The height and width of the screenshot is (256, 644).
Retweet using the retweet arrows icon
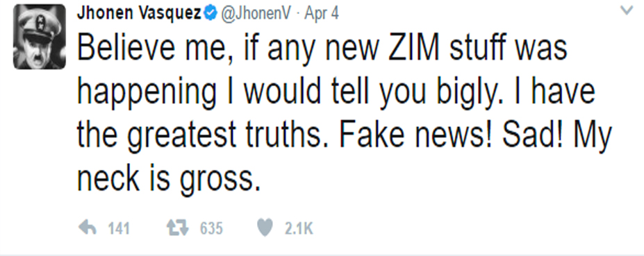coord(178,228)
